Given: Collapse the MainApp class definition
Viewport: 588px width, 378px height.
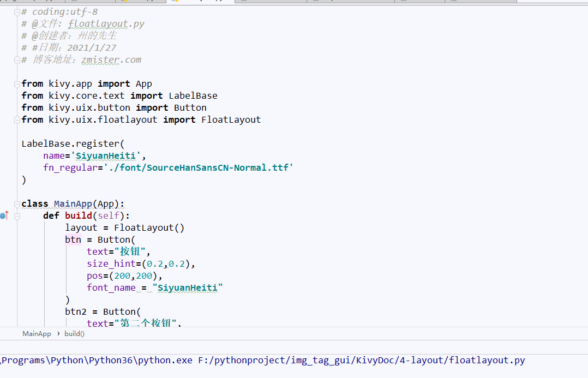Looking at the screenshot, I should click(x=17, y=204).
